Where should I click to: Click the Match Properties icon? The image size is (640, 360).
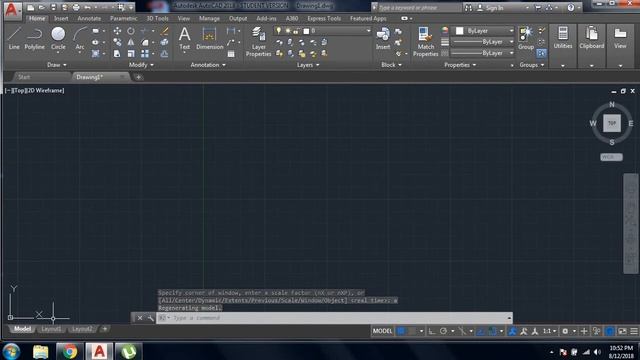[425, 42]
